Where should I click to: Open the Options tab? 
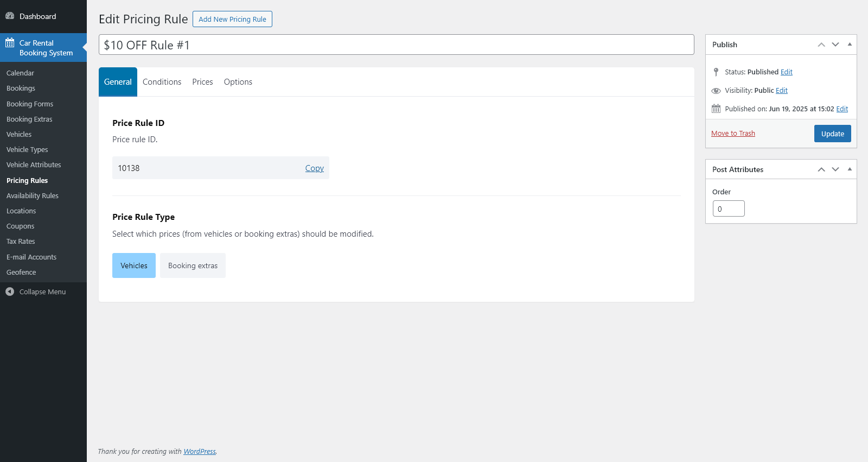click(238, 82)
